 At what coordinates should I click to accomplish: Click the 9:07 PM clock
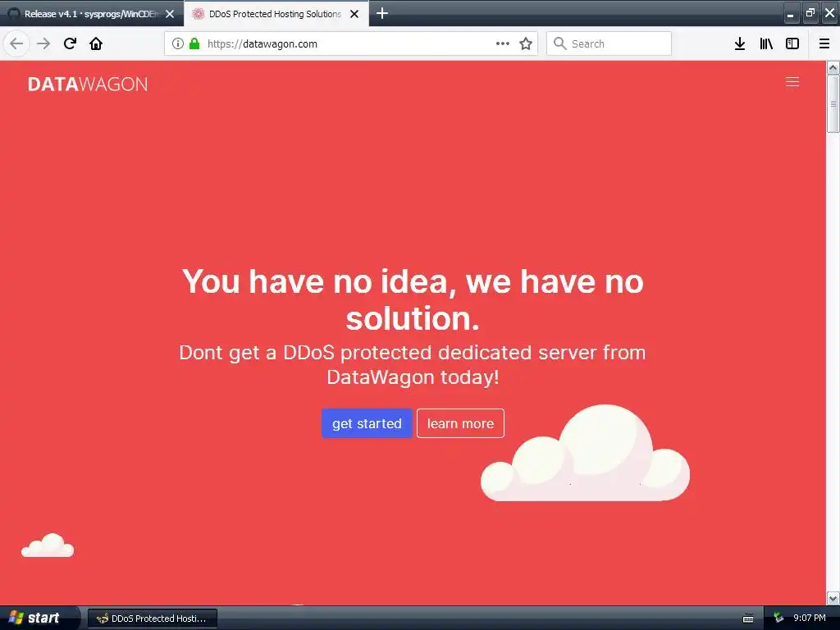click(809, 618)
